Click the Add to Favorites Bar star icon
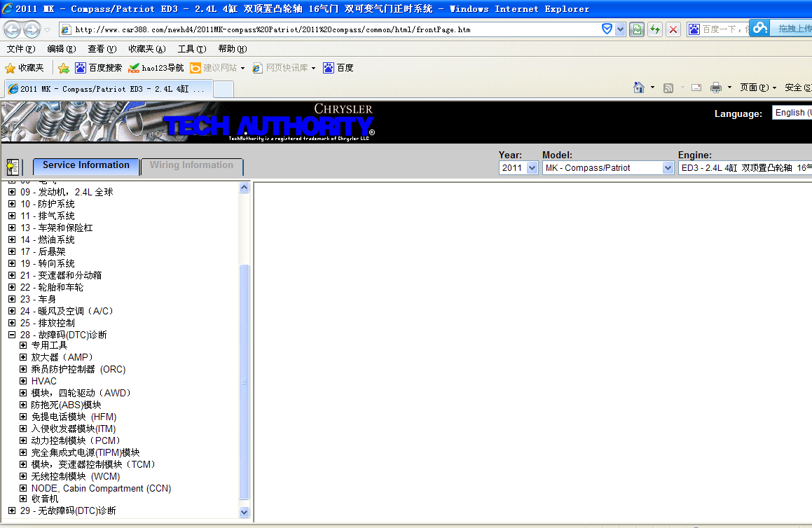812x528 pixels. [x=64, y=68]
